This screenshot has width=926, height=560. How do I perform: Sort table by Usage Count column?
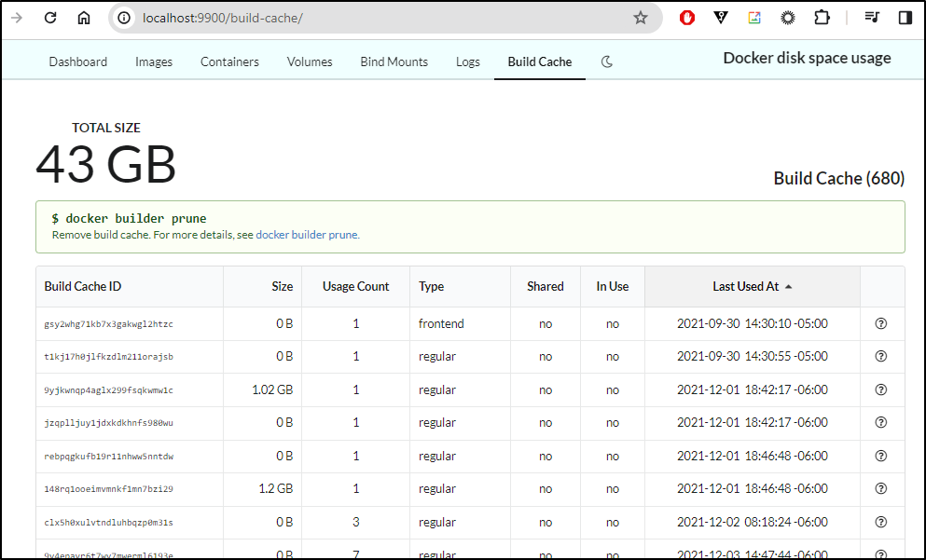[x=355, y=286]
